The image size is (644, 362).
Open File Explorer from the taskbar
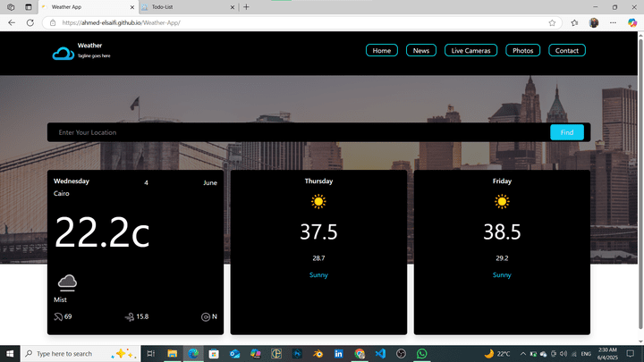[x=172, y=353]
